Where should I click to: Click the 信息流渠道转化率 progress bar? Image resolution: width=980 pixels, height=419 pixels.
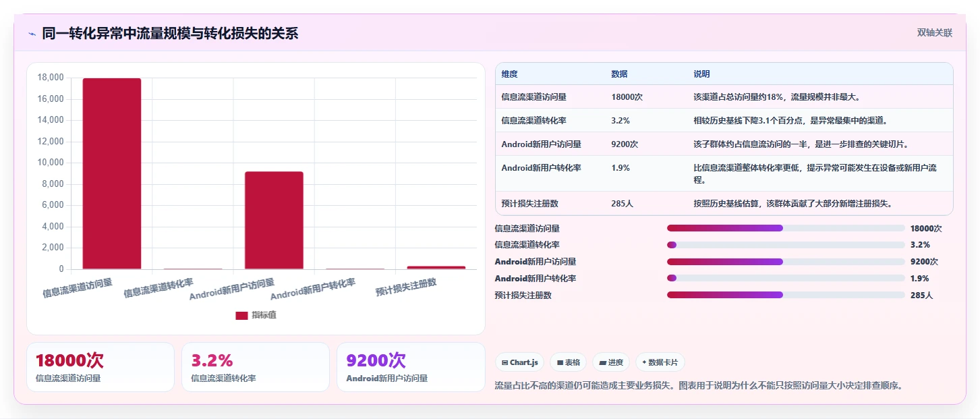tap(786, 245)
